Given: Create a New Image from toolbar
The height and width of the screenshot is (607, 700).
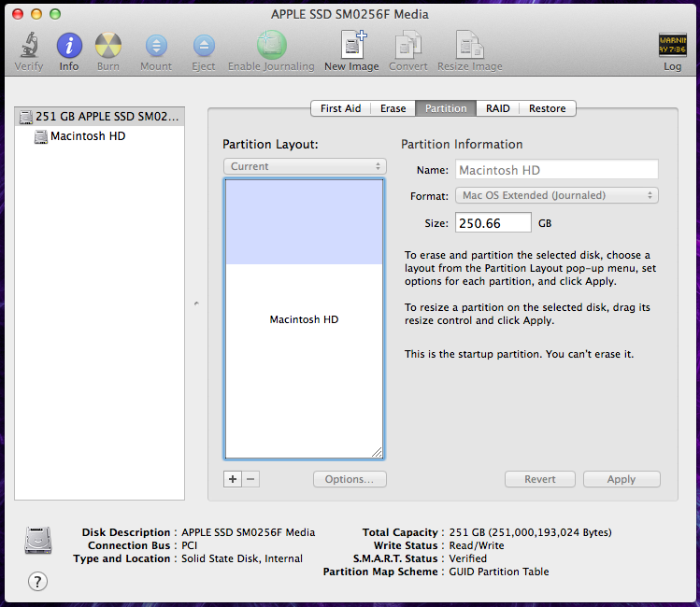Looking at the screenshot, I should [351, 46].
